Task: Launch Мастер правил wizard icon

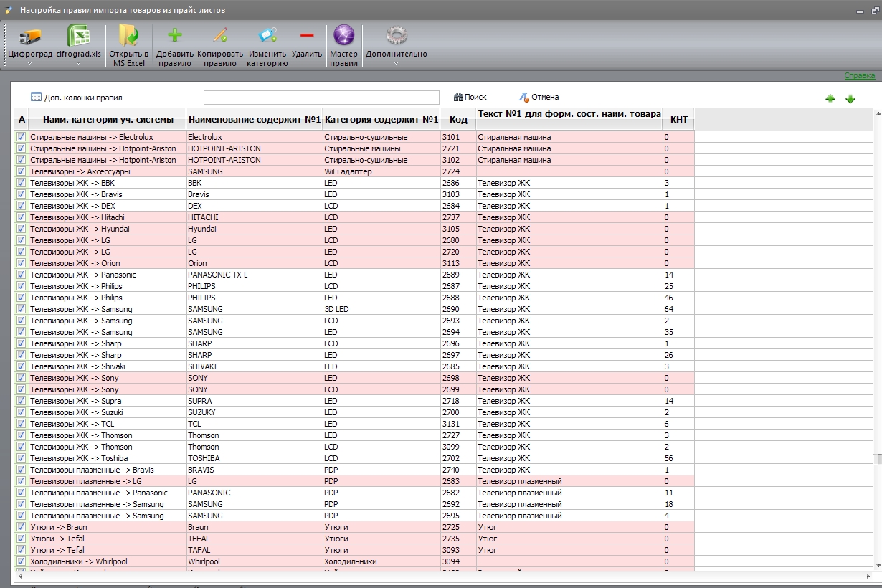Action: [344, 35]
